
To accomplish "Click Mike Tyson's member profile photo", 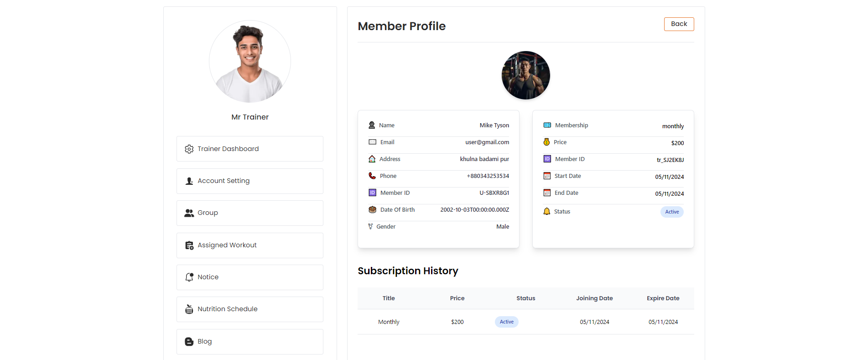I will pyautogui.click(x=525, y=75).
